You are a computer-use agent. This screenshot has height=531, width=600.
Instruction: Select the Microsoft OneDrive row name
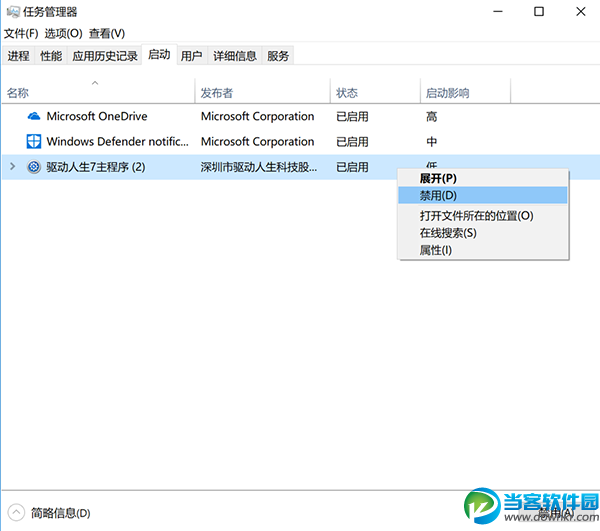(97, 116)
